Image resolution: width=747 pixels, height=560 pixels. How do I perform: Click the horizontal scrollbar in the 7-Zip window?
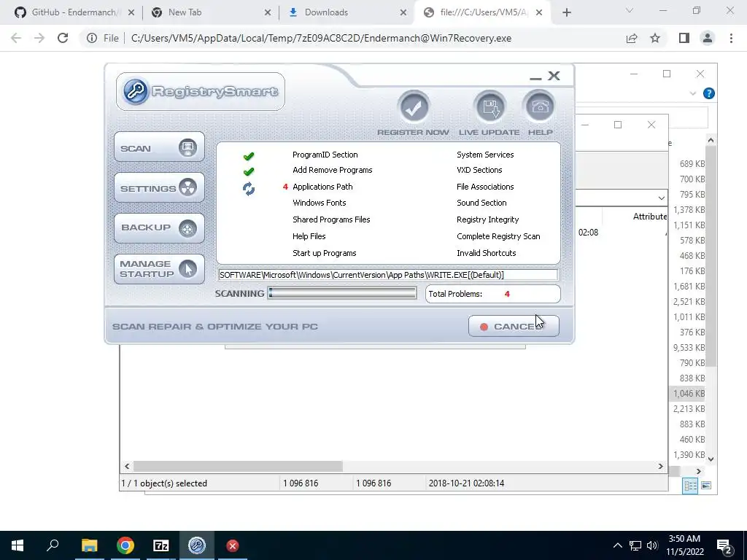pyautogui.click(x=238, y=466)
